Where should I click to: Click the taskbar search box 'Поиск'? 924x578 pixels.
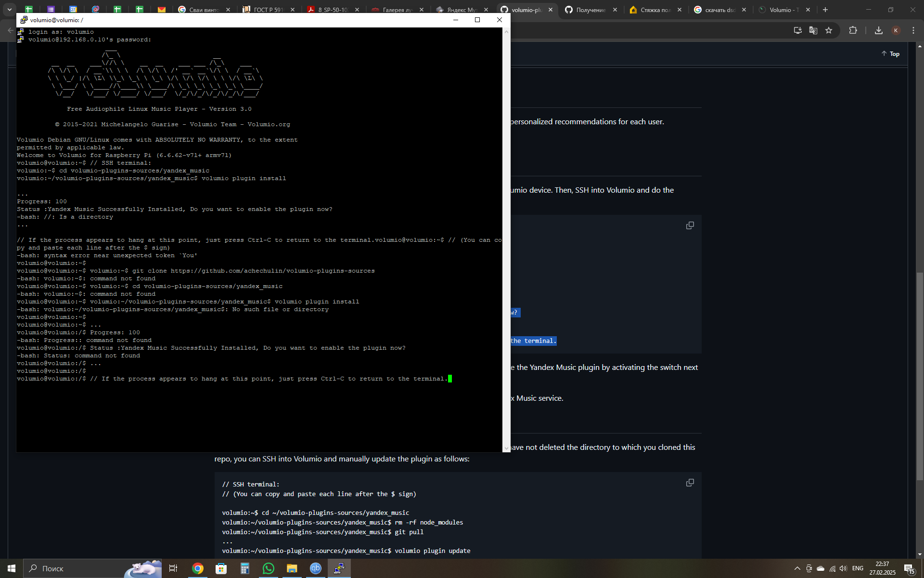(92, 568)
